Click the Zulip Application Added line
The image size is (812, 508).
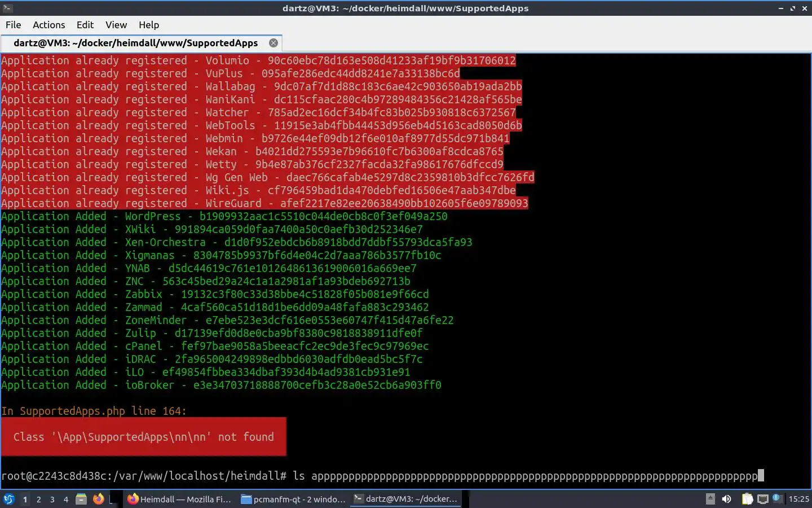click(x=212, y=333)
